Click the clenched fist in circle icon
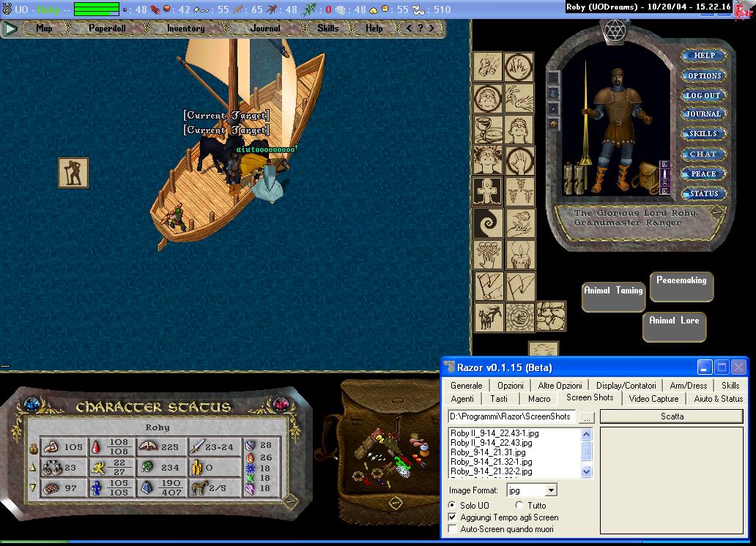Image resolution: width=756 pixels, height=546 pixels. pyautogui.click(x=520, y=317)
